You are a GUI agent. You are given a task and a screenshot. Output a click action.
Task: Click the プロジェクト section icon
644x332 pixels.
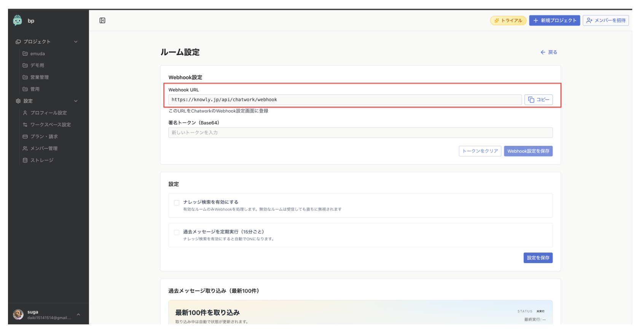(x=18, y=41)
